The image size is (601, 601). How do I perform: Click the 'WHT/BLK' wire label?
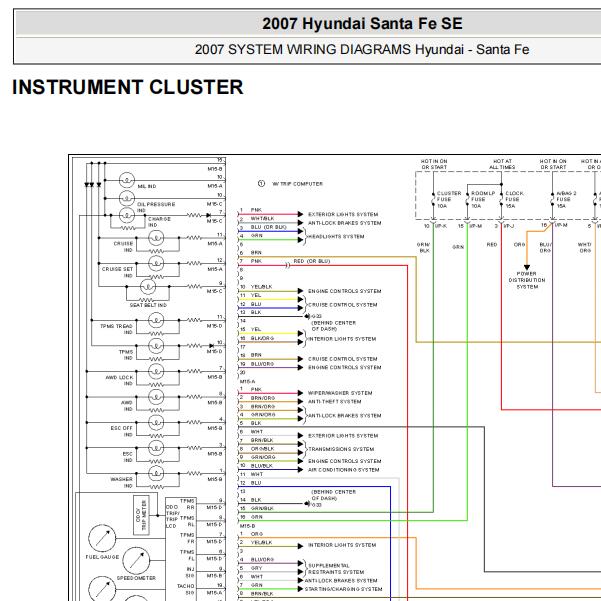pyautogui.click(x=263, y=218)
